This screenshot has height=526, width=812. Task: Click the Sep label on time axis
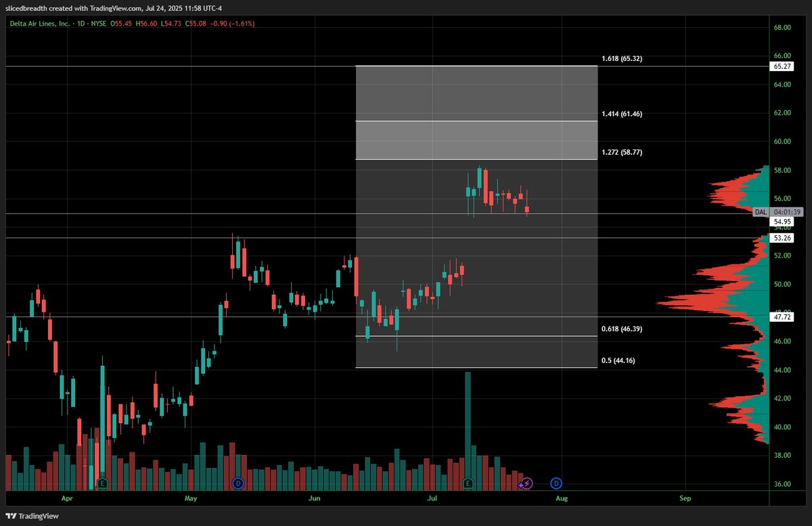(x=685, y=498)
